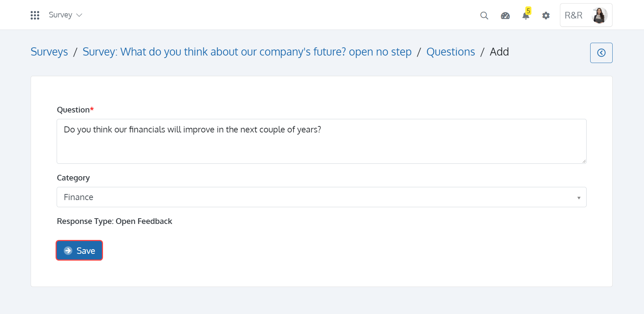Grab the Question textarea resize handle
This screenshot has width=644, height=314.
[x=584, y=161]
